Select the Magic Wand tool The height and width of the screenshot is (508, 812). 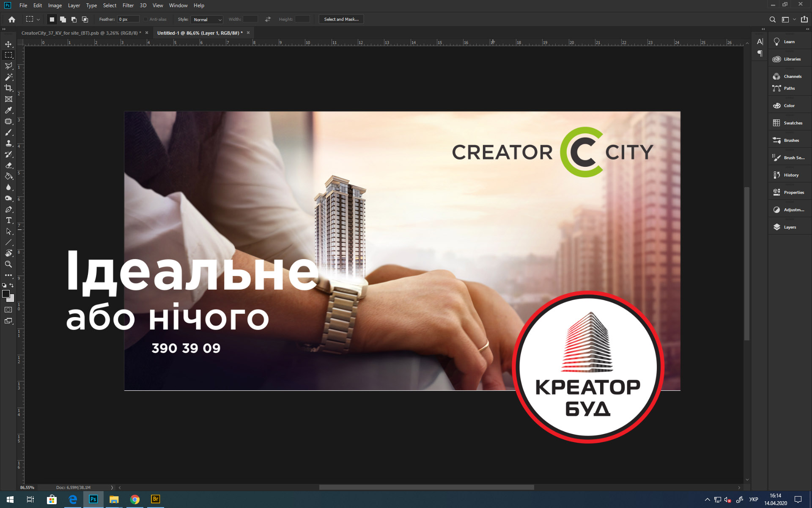(x=8, y=77)
